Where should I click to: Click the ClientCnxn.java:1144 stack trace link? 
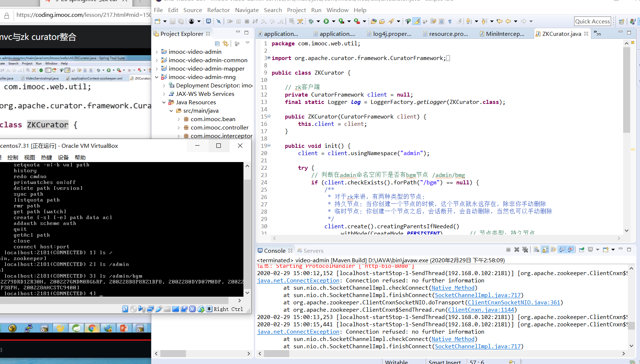(481, 310)
